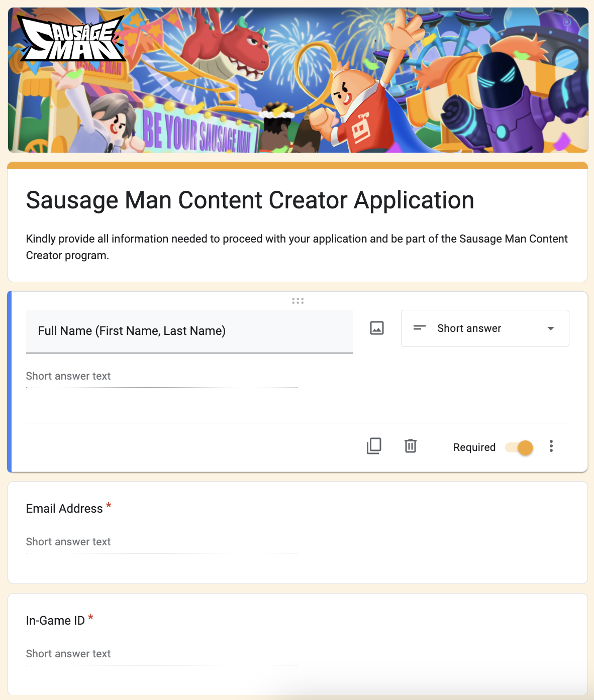Click the caret arrow in the question type selector

551,328
